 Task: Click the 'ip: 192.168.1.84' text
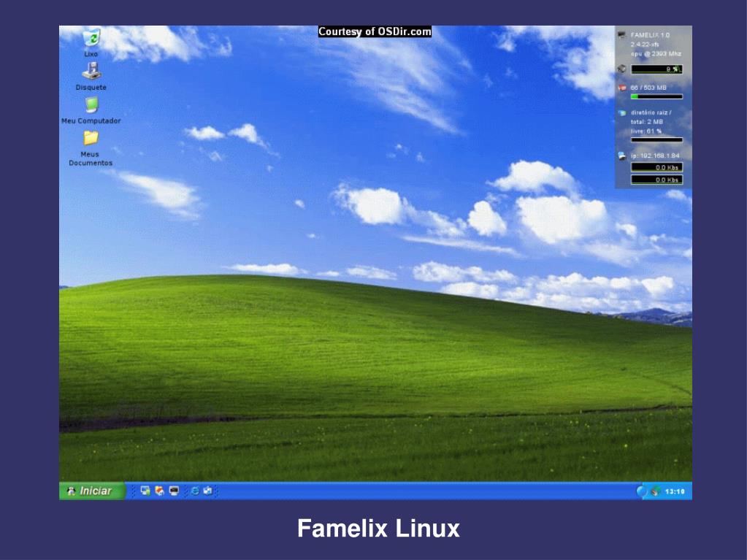coord(655,156)
